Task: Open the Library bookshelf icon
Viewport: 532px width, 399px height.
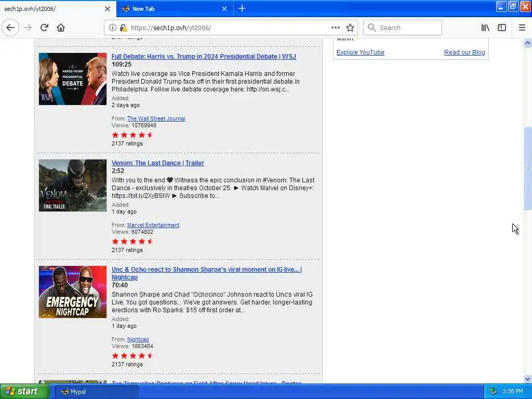Action: click(x=485, y=28)
